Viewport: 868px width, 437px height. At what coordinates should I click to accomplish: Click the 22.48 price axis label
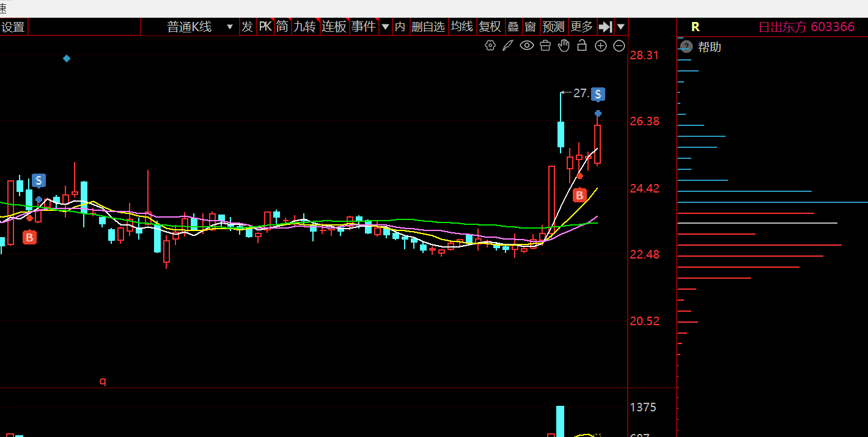coord(644,254)
